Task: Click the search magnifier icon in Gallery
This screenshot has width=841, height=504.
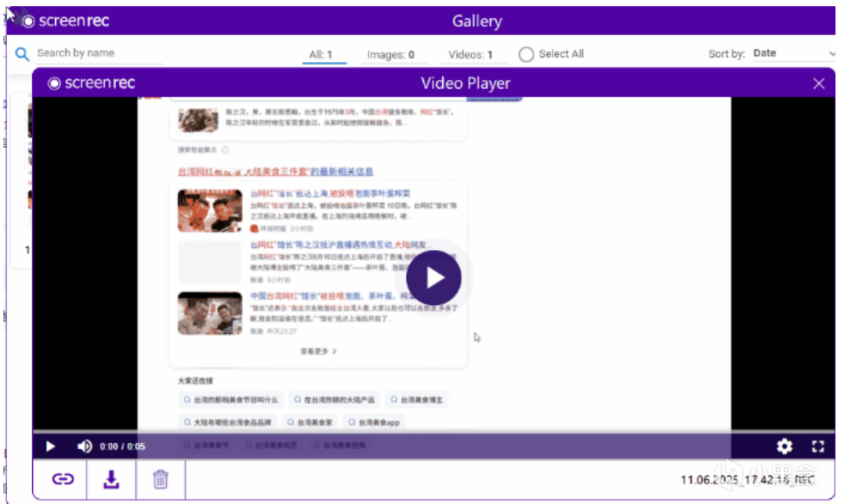Action: 22,54
